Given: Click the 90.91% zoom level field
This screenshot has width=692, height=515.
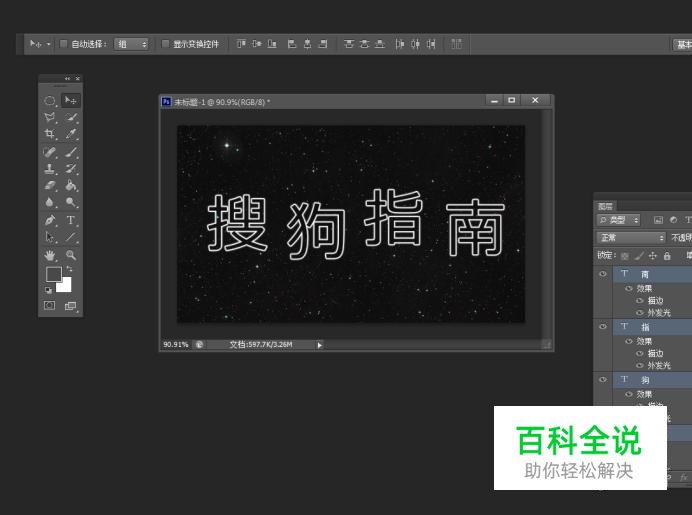Looking at the screenshot, I should (x=176, y=345).
